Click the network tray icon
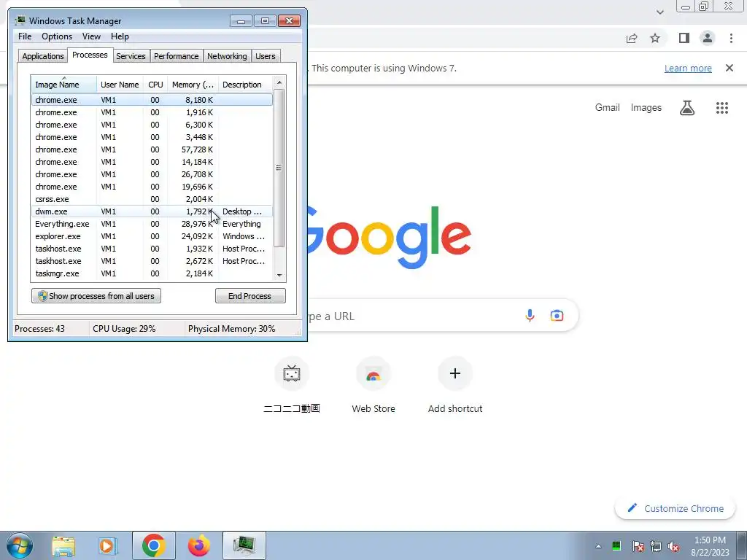 pyautogui.click(x=656, y=546)
